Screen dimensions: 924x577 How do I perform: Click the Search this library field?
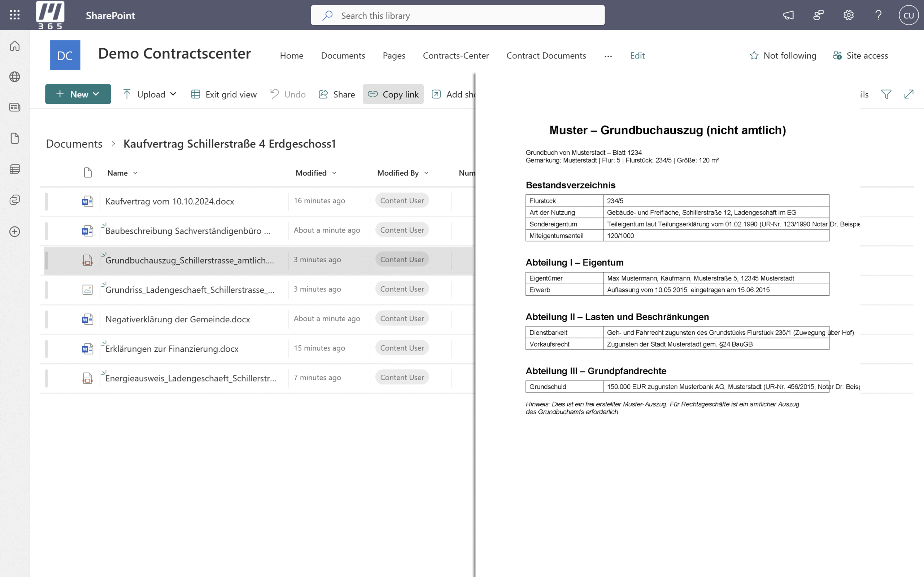457,16
